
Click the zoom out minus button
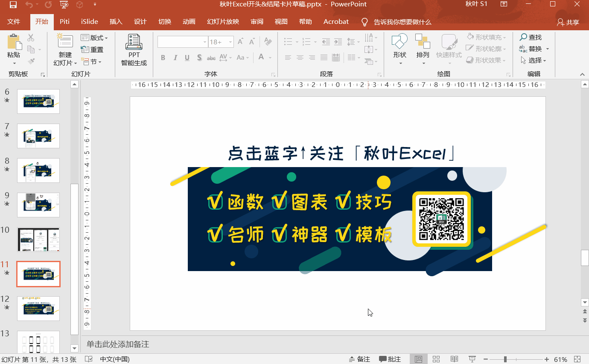(487, 359)
